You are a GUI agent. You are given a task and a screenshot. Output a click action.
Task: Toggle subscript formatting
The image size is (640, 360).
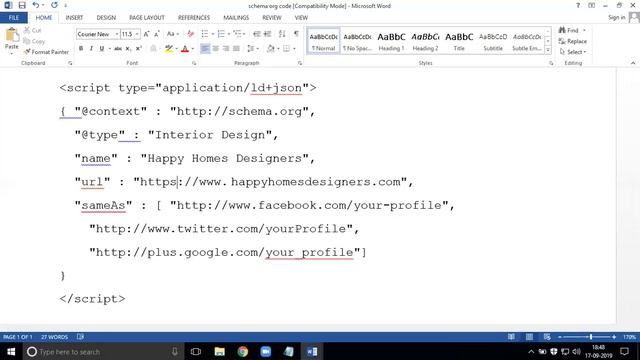(128, 49)
